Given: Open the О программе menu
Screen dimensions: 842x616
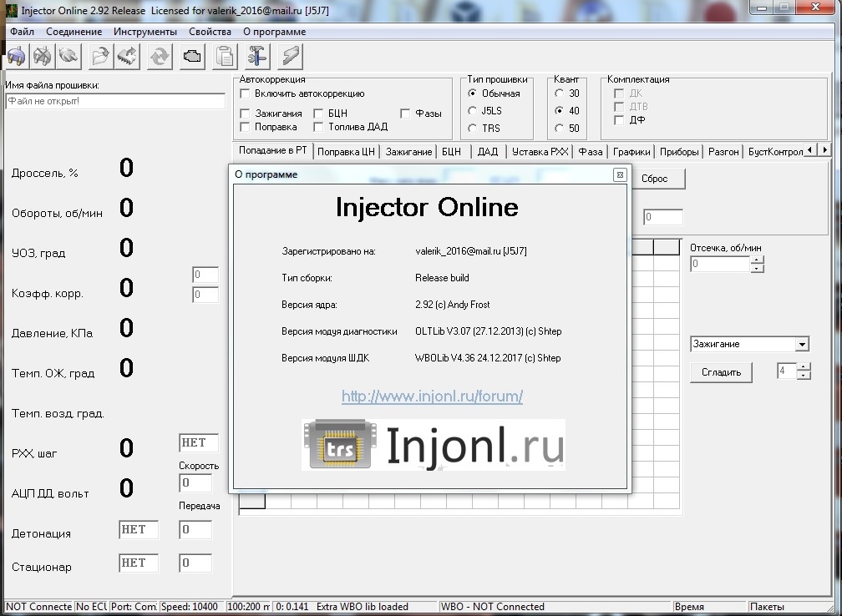Looking at the screenshot, I should [x=274, y=32].
